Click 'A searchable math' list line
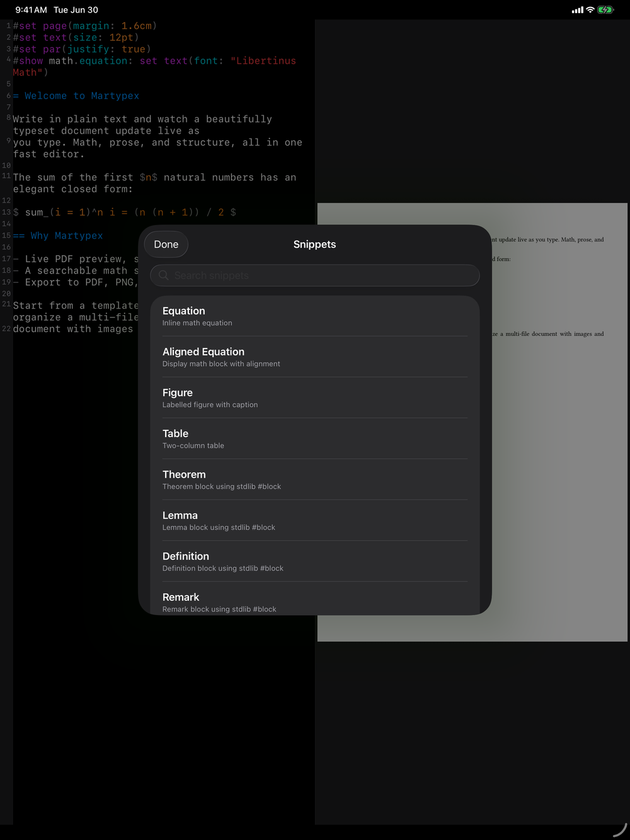The height and width of the screenshot is (840, 630). [76, 271]
